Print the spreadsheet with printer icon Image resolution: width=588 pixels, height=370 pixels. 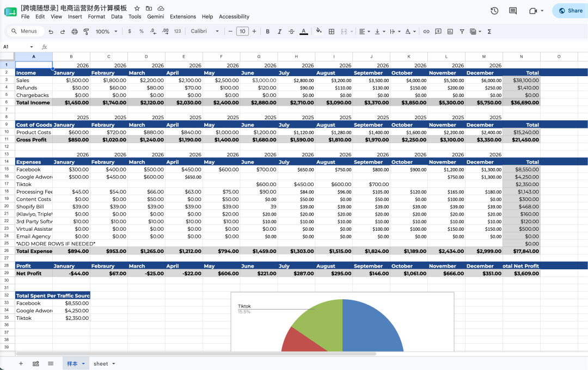pos(75,32)
